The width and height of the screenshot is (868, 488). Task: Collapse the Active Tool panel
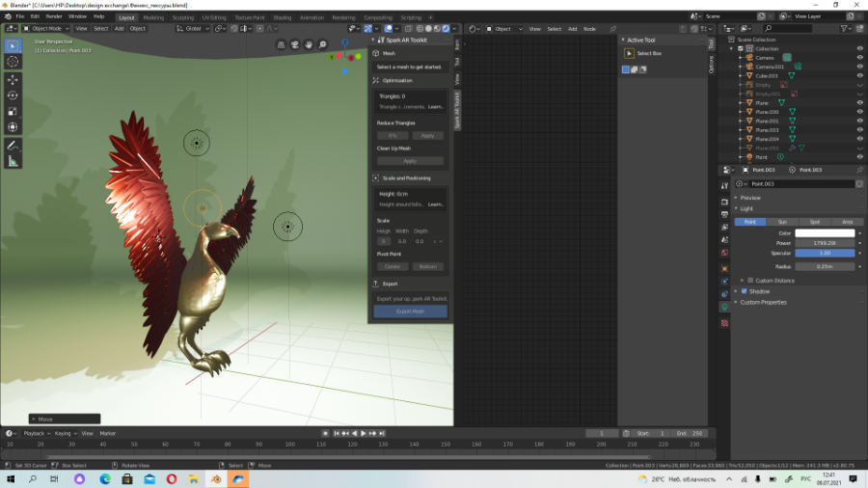(x=623, y=40)
